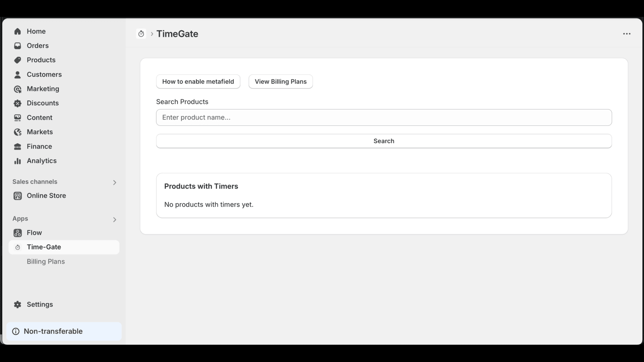644x362 pixels.
Task: Click the TimeGate stopwatch icon in header
Action: pos(141,34)
